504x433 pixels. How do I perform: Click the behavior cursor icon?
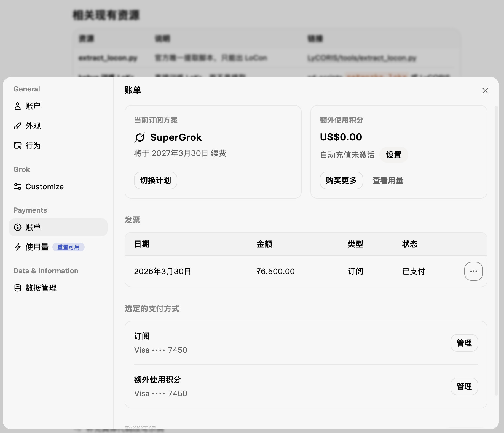18,146
